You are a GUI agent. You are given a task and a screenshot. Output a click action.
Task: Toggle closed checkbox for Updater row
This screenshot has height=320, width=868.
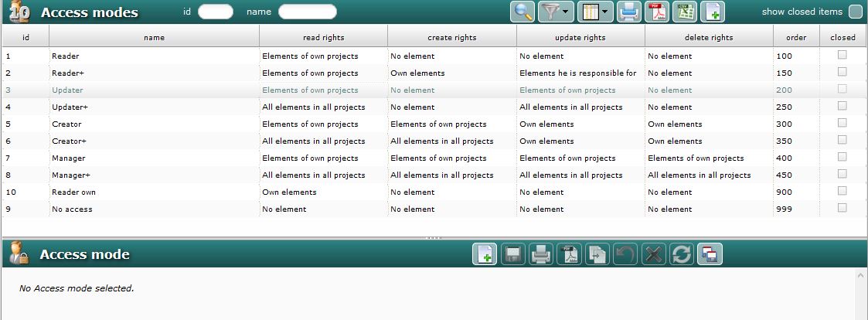[842, 89]
